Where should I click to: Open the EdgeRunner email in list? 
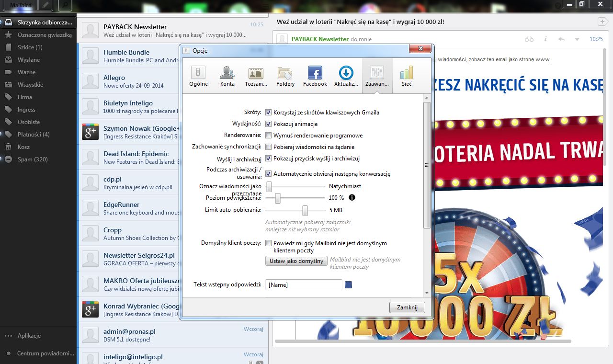tap(128, 208)
